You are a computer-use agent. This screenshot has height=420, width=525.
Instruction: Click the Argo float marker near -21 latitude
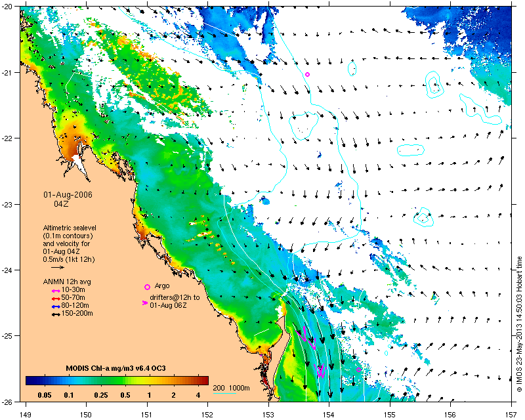(307, 74)
